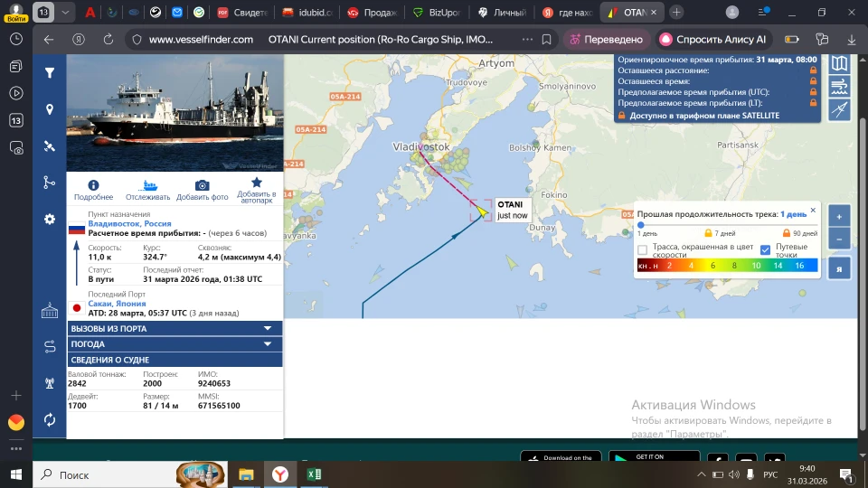Click the OTANI vessel photo
868x488 pixels.
pyautogui.click(x=175, y=113)
